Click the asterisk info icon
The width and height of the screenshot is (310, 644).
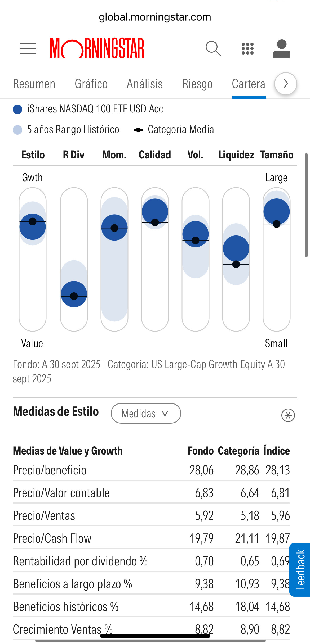pyautogui.click(x=288, y=415)
